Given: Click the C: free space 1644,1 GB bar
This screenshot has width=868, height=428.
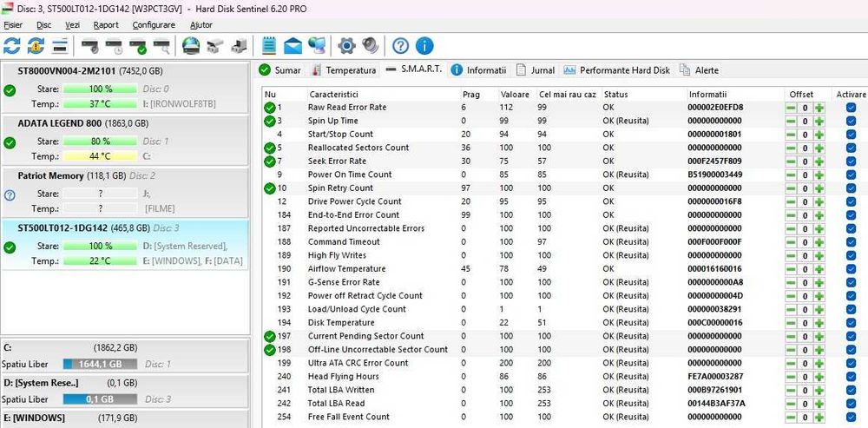Looking at the screenshot, I should point(100,365).
